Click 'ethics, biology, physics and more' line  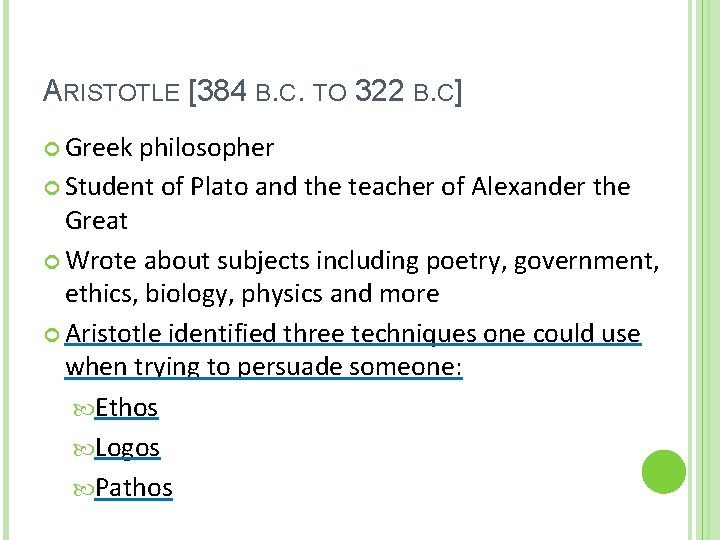[x=252, y=294]
